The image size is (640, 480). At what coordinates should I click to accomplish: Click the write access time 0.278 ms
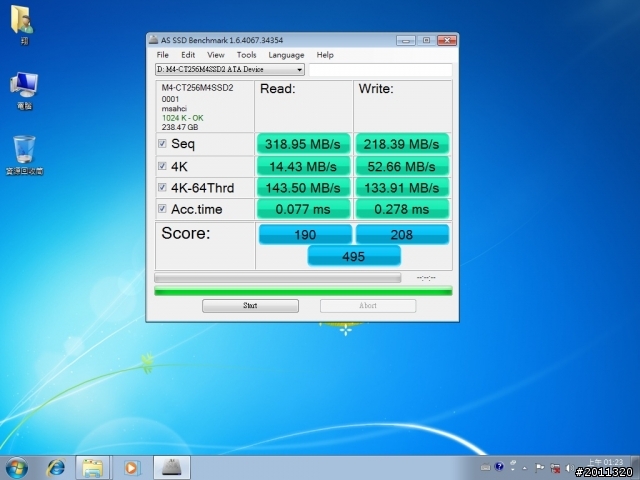pos(402,209)
